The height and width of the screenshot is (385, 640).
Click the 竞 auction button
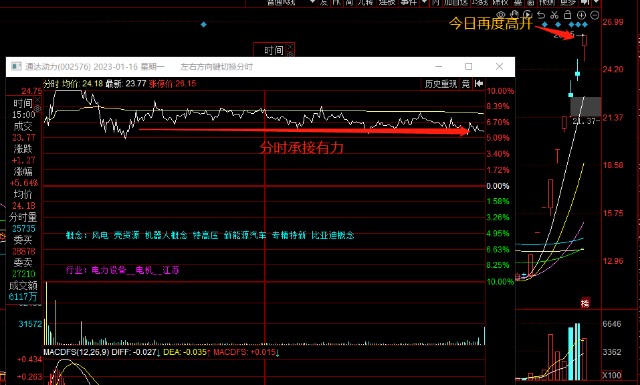click(466, 84)
